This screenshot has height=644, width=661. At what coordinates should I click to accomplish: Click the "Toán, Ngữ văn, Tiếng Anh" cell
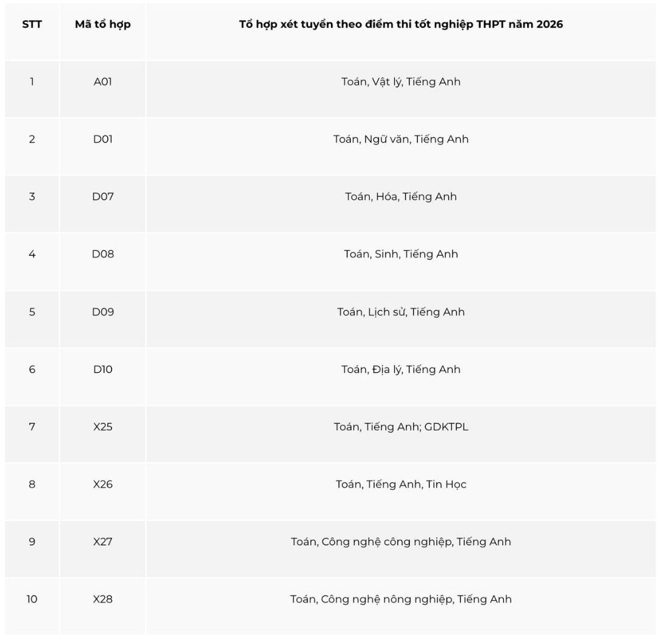coord(401,140)
